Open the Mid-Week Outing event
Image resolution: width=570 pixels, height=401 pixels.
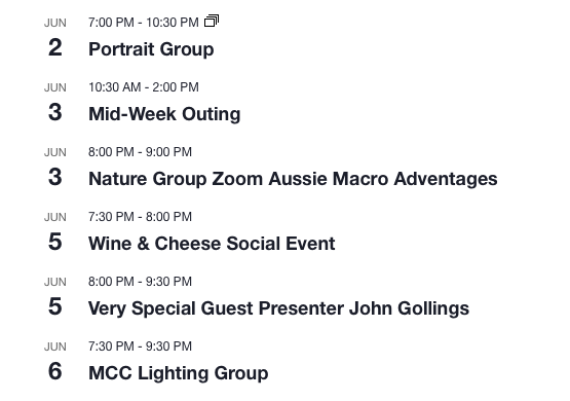tap(164, 114)
